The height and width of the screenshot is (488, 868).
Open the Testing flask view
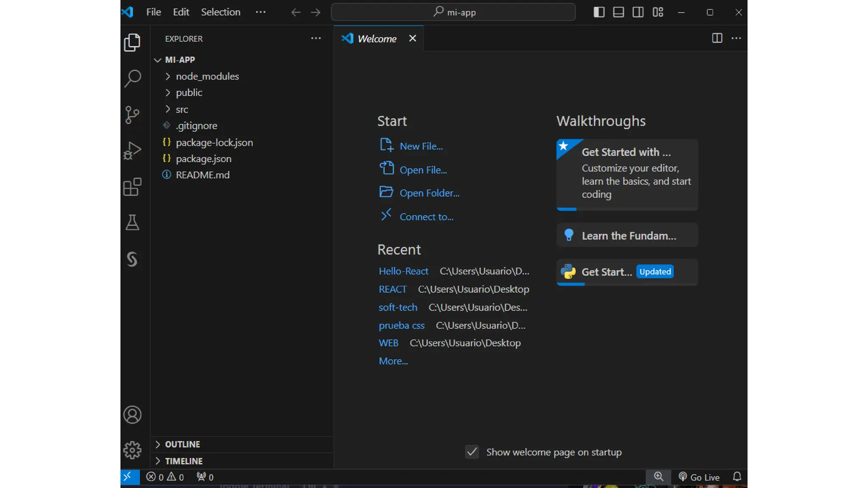pos(132,222)
